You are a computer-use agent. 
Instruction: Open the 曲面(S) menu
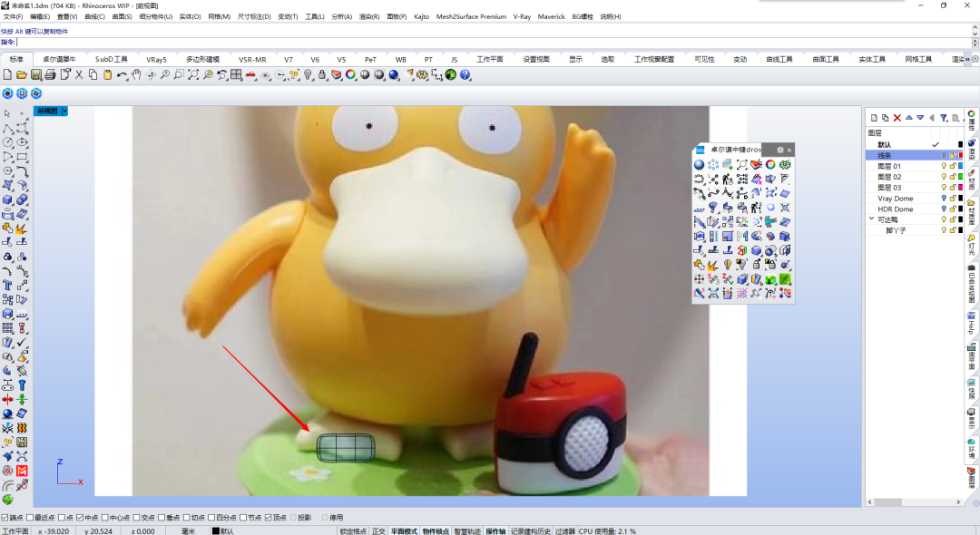[x=122, y=17]
